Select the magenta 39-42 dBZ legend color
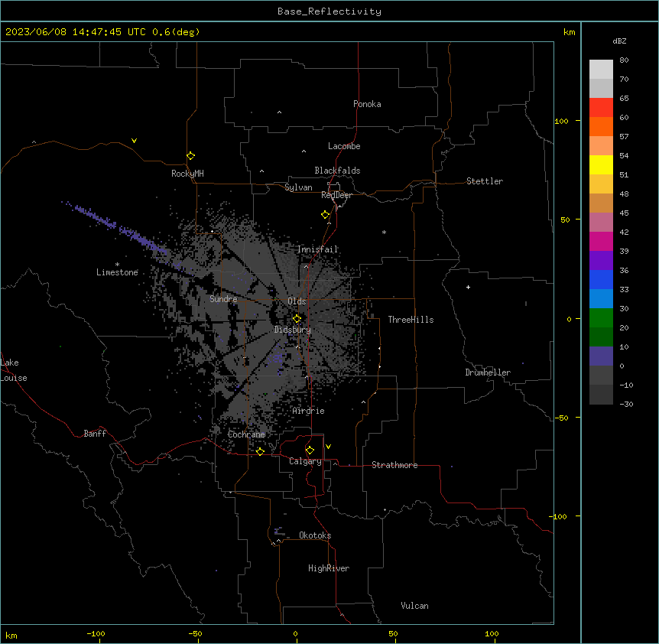This screenshot has width=659, height=644. (x=601, y=241)
